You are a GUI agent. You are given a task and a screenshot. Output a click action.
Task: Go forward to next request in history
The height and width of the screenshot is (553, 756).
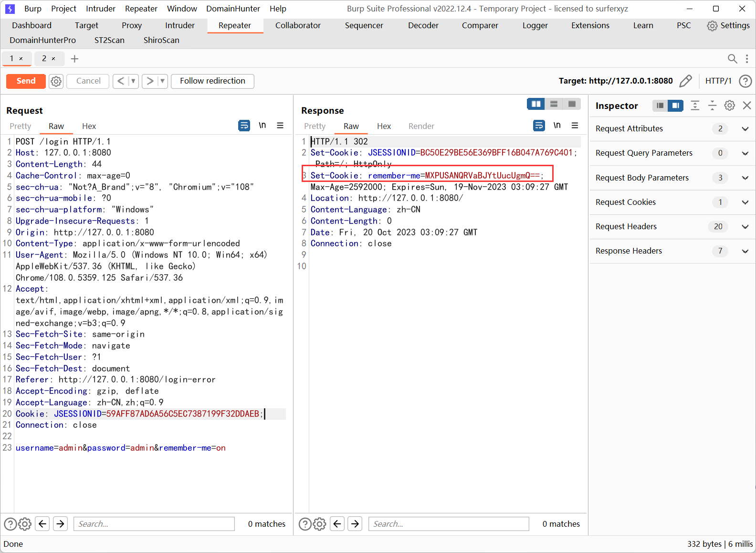150,81
